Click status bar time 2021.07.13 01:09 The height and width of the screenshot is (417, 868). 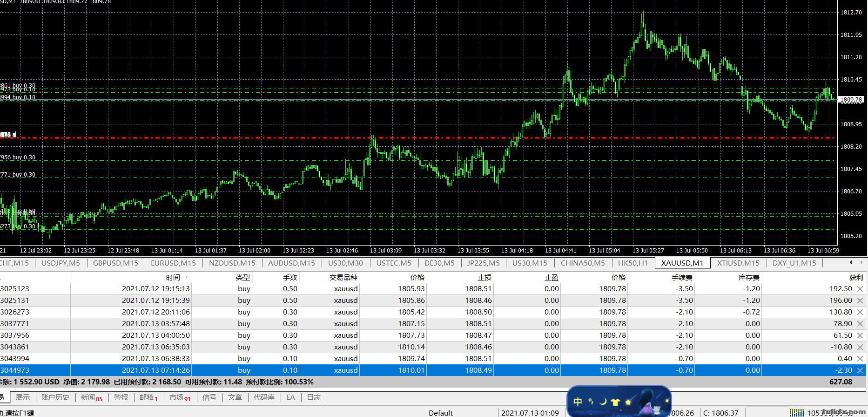[530, 413]
